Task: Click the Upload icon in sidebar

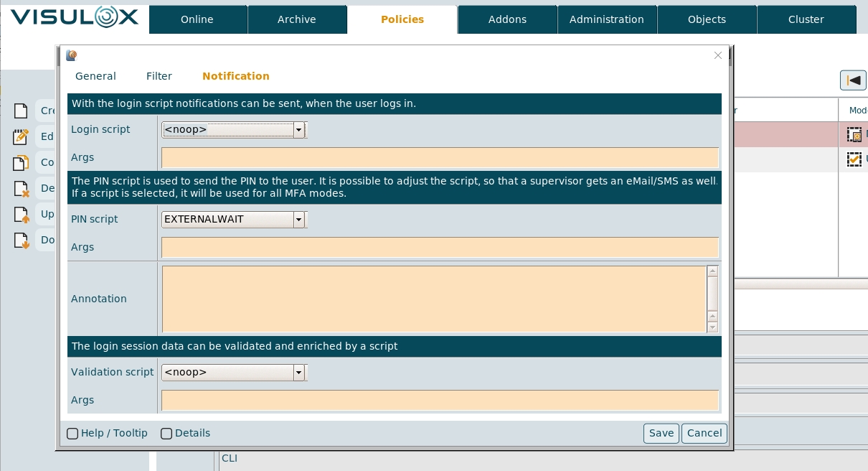Action: (x=22, y=214)
